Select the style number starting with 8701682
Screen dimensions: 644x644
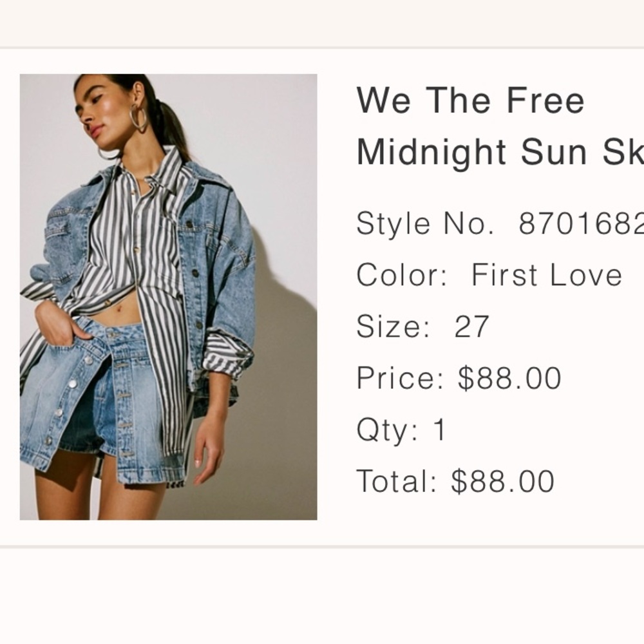[x=581, y=224]
